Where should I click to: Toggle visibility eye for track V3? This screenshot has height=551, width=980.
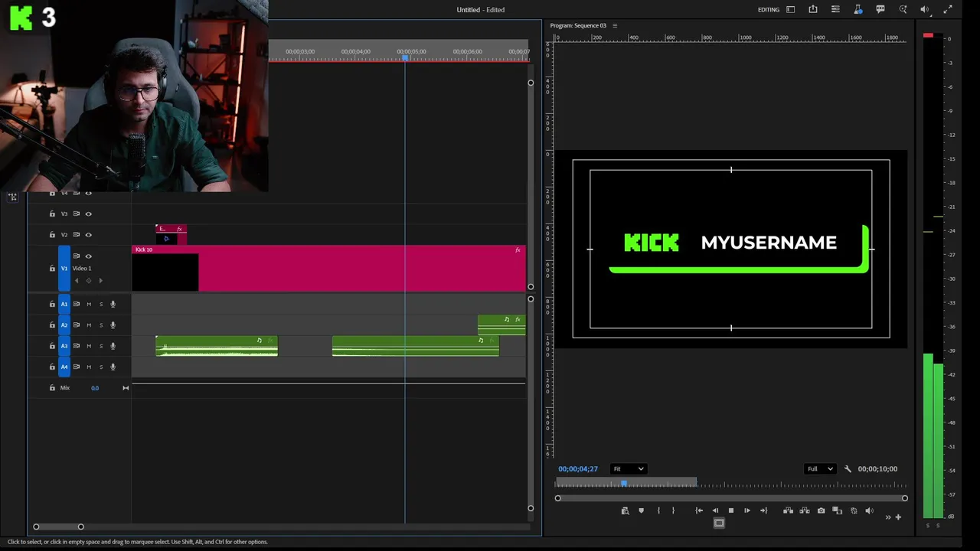point(88,214)
